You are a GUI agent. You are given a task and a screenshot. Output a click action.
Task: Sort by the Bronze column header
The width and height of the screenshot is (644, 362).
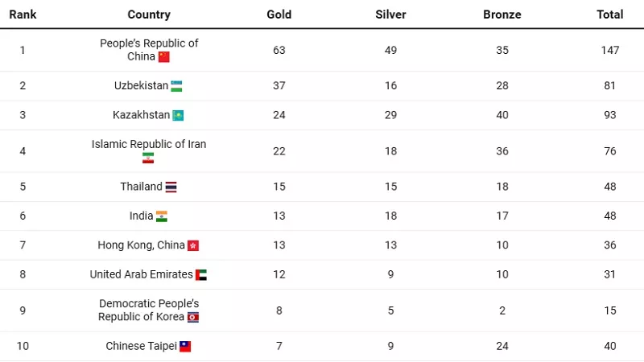[502, 14]
